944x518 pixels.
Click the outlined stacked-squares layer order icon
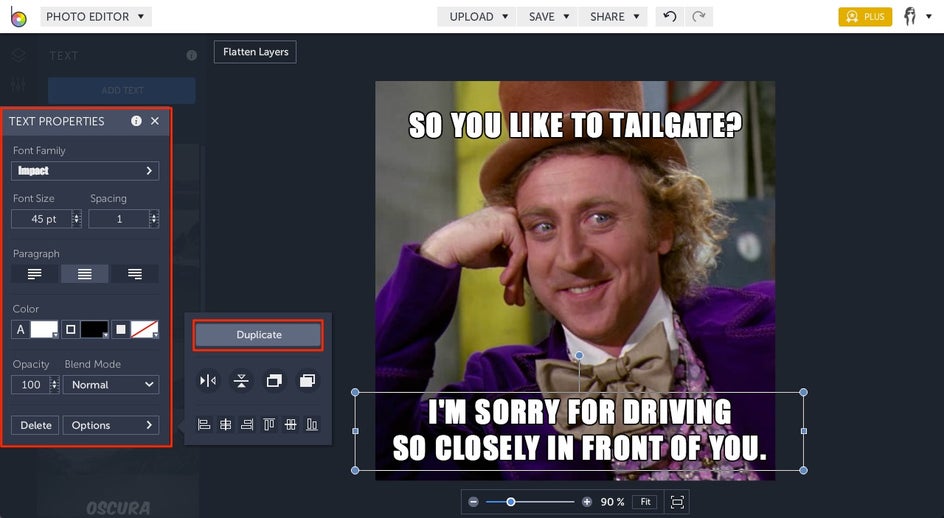click(274, 381)
